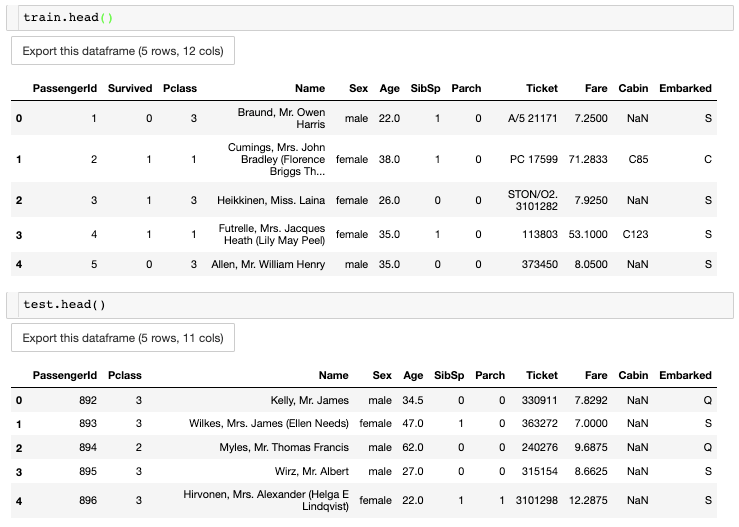This screenshot has width=739, height=527.
Task: Click the Name header in test table
Action: (333, 376)
